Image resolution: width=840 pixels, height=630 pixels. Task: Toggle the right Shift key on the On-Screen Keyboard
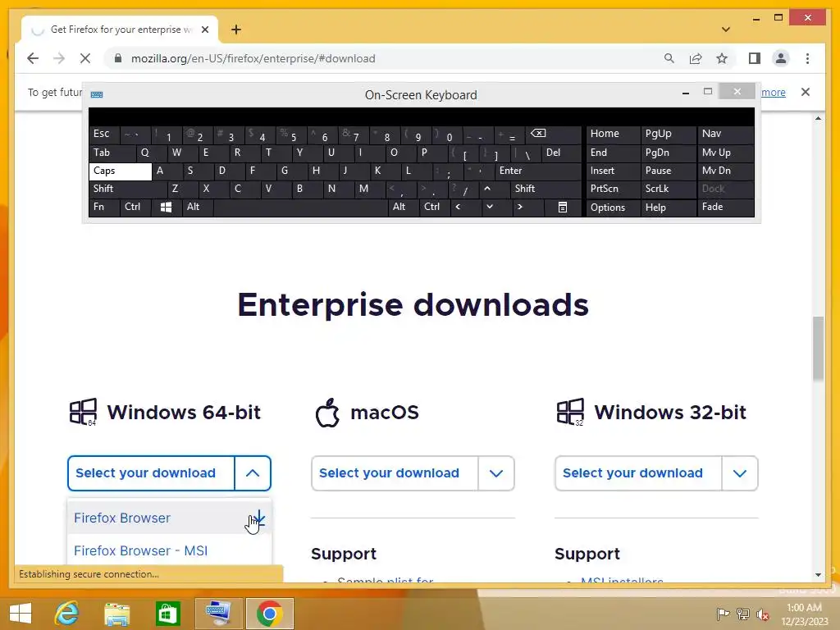[546, 189]
